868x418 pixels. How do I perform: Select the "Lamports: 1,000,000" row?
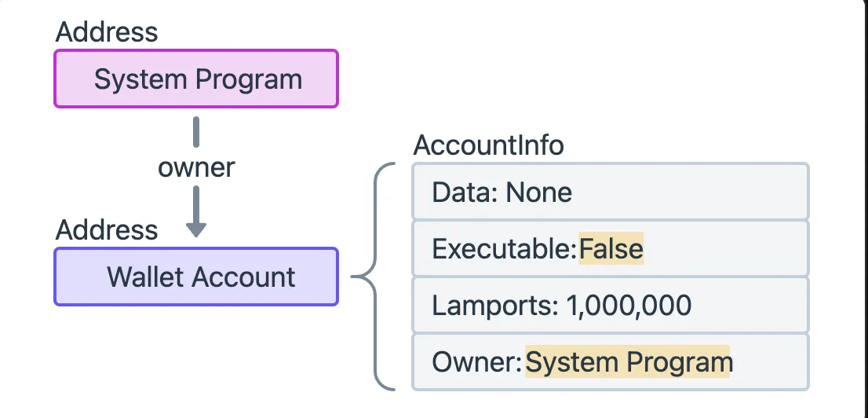[610, 305]
